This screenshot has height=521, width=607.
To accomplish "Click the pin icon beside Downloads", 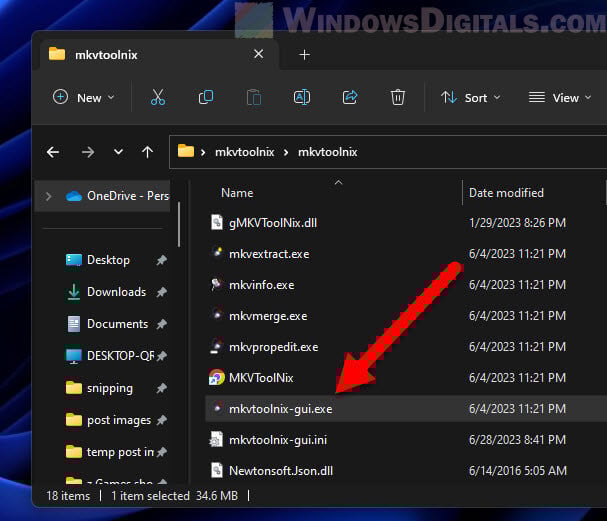I will tap(162, 292).
